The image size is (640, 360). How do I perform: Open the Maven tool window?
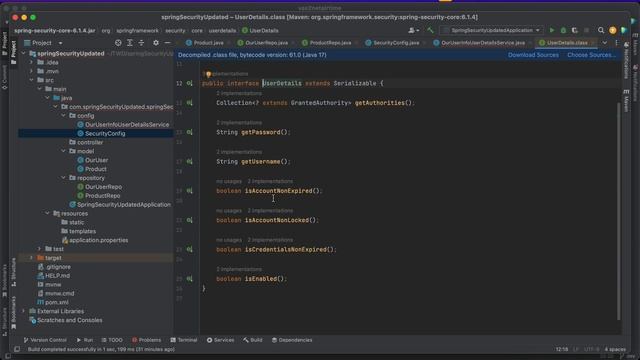[x=627, y=101]
